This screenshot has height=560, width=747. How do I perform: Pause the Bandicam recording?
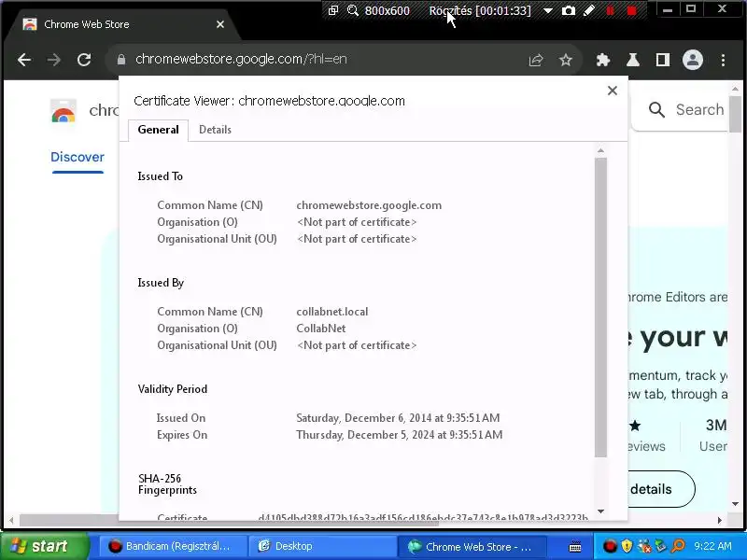(x=611, y=10)
